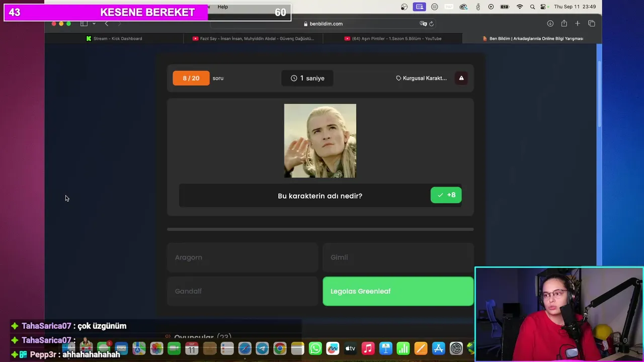The width and height of the screenshot is (644, 362).
Task: Switch to Stream - Kick Dashboard tab
Action: click(114, 38)
